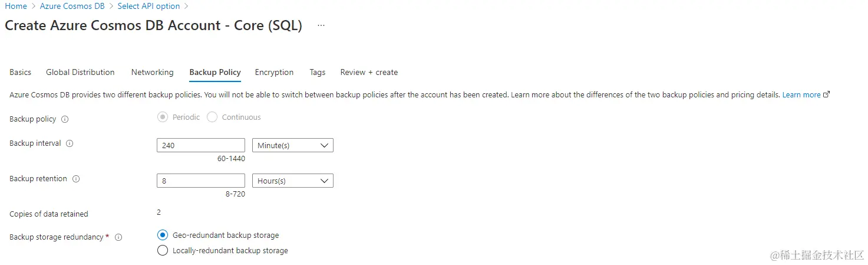
Task: Switch to the Global Distribution tab
Action: pyautogui.click(x=80, y=72)
